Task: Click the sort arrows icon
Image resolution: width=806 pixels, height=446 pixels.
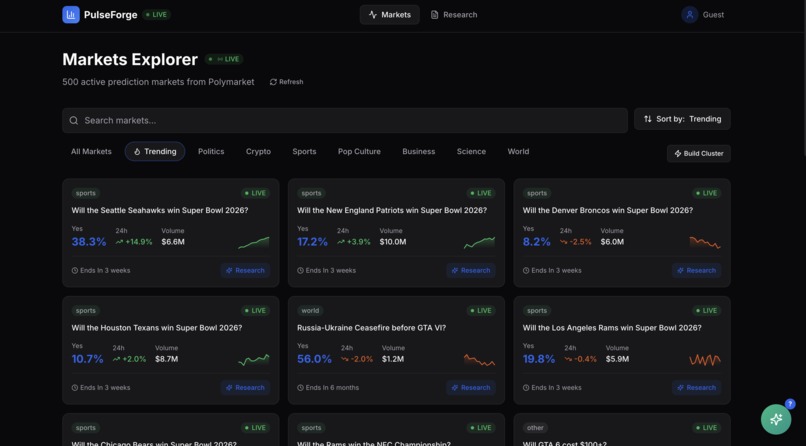Action: pyautogui.click(x=648, y=119)
